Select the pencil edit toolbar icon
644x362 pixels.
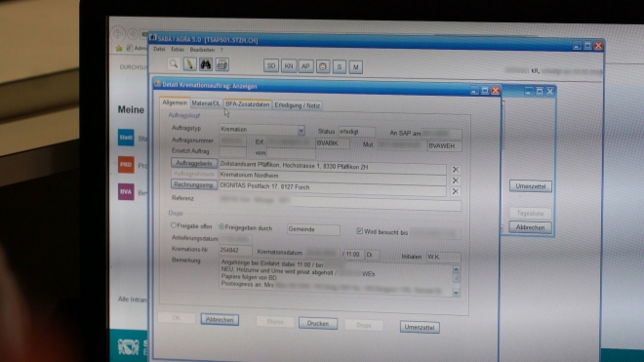click(189, 64)
